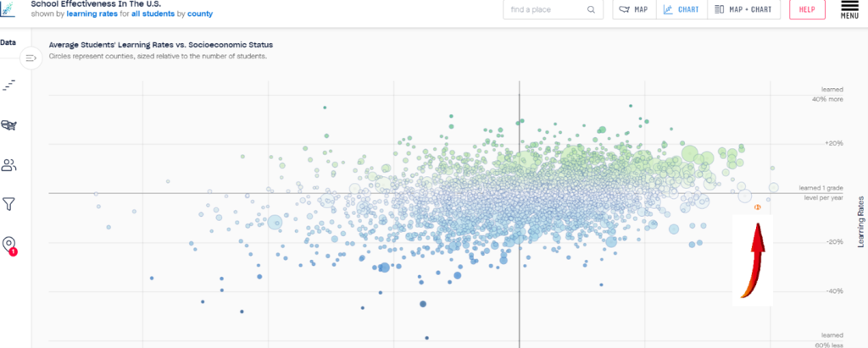Image resolution: width=868 pixels, height=348 pixels.
Task: Open the data metric icon in sidebar
Action: (9, 86)
